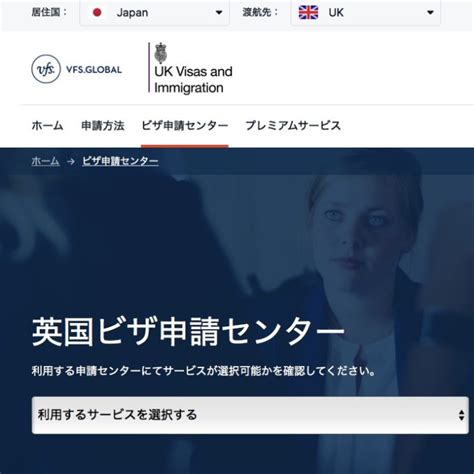Viewport: 474px width, 474px height.
Task: Click the Japan flag icon
Action: pyautogui.click(x=97, y=13)
